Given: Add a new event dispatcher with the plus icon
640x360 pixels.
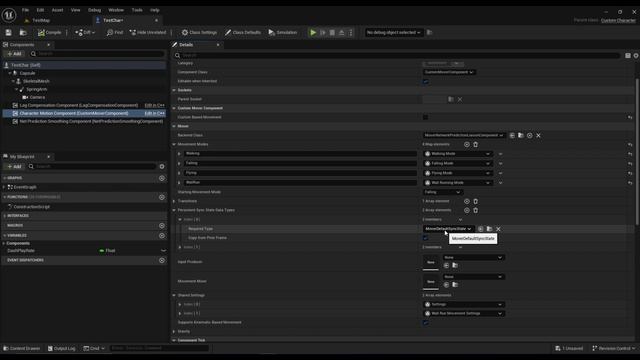Looking at the screenshot, I should tap(162, 260).
